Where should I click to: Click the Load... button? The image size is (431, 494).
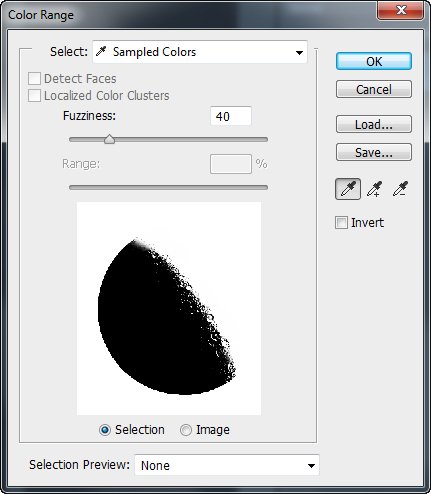374,124
